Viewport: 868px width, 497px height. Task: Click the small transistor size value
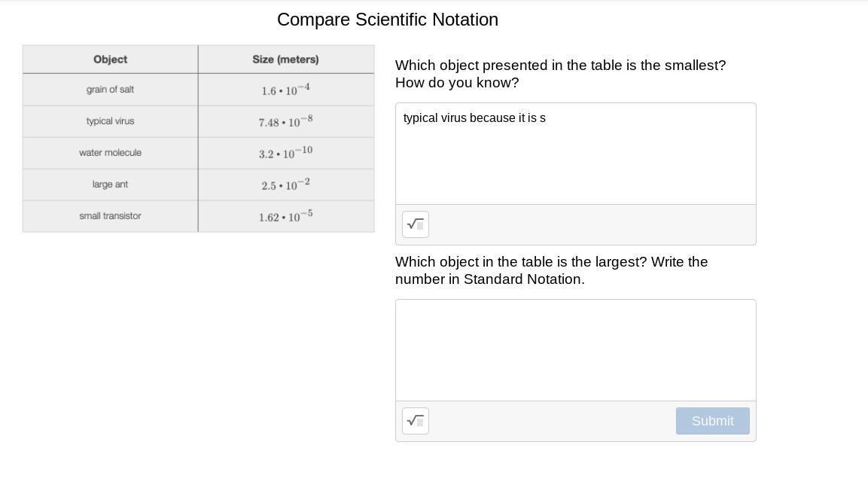(x=285, y=216)
